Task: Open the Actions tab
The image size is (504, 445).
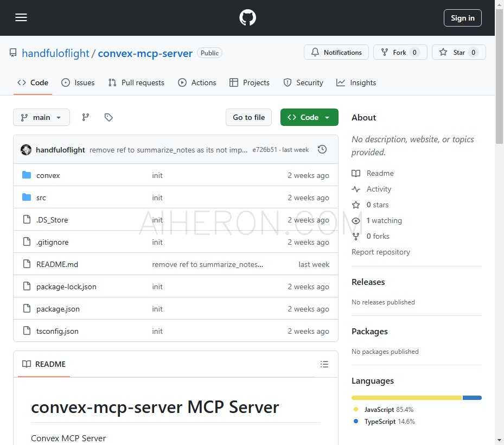Action: tap(197, 82)
